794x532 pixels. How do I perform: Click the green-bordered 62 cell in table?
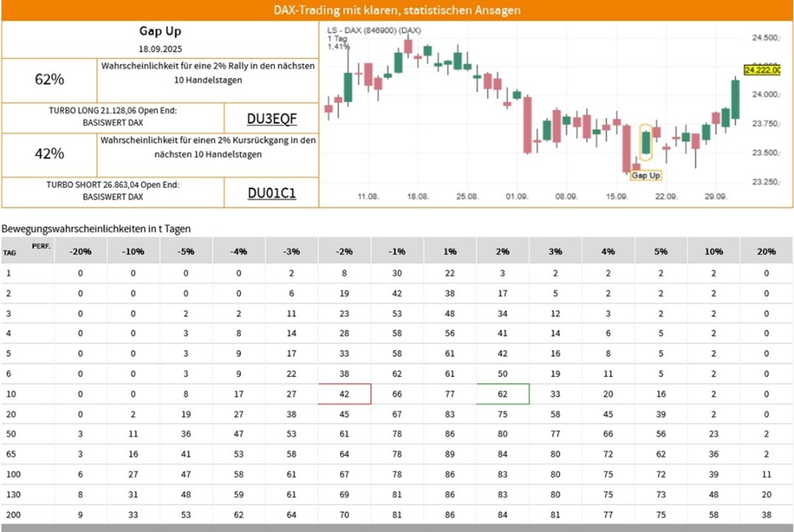coord(503,394)
